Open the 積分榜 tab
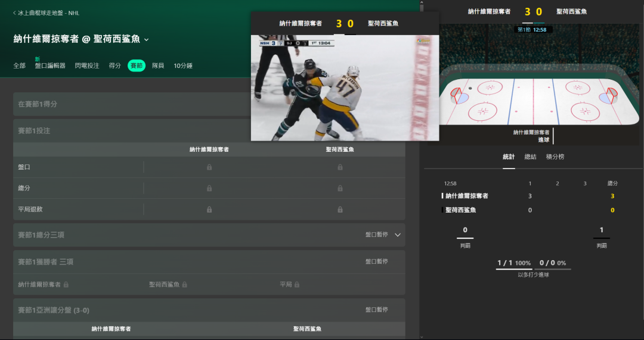Viewport: 644px width, 340px height. (x=555, y=157)
